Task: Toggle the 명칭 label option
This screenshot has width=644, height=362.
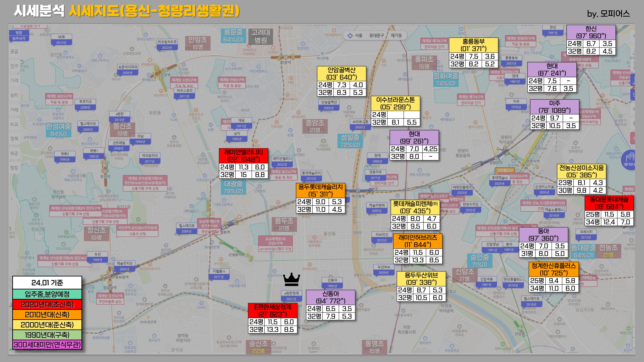Action: tap(19, 33)
